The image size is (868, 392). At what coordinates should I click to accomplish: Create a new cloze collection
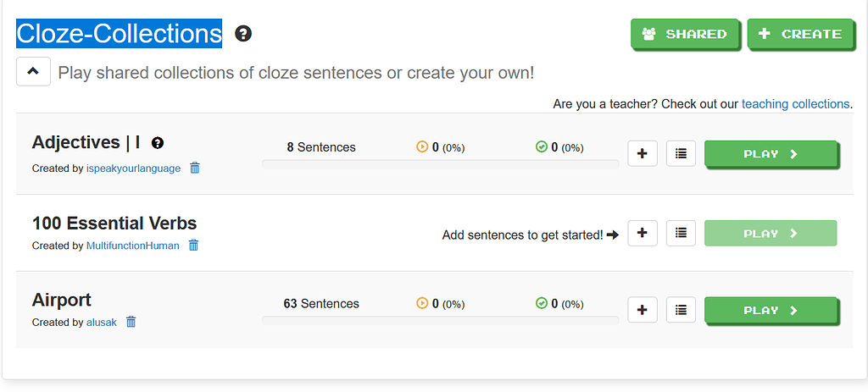pos(801,34)
